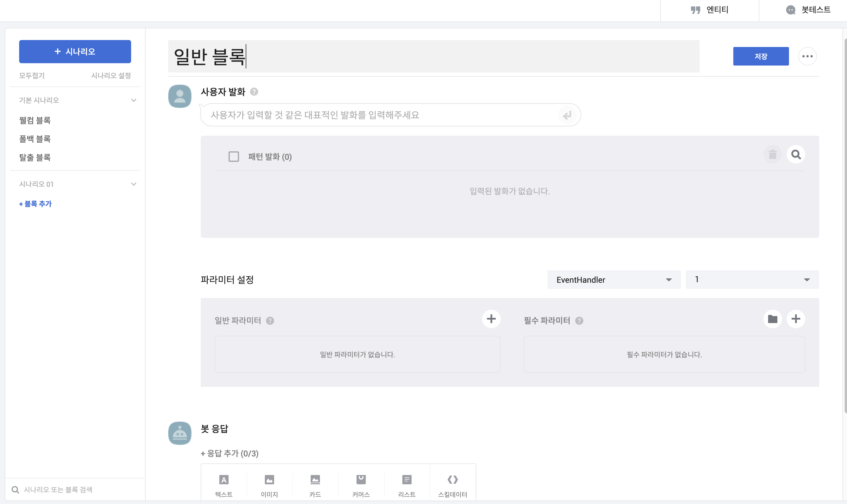Viewport: 847px width, 504px height.
Task: Select 웰컴 블록 in the sidebar
Action: (x=35, y=120)
